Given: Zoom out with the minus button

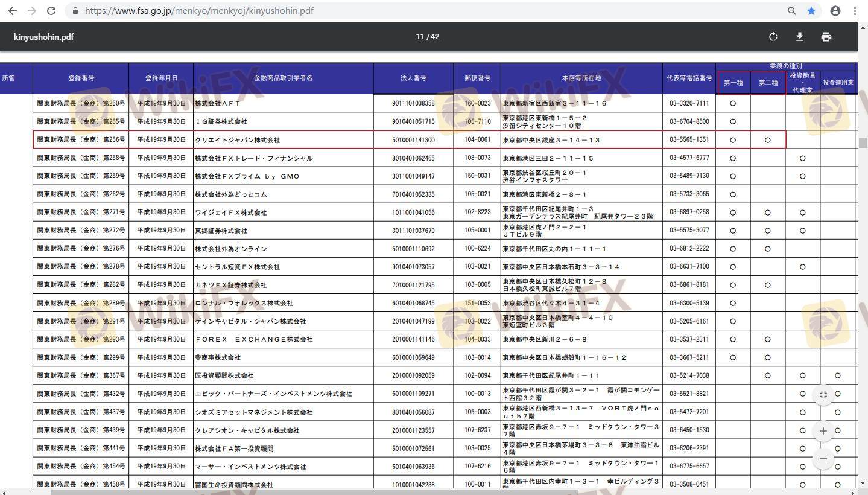Looking at the screenshot, I should point(823,459).
